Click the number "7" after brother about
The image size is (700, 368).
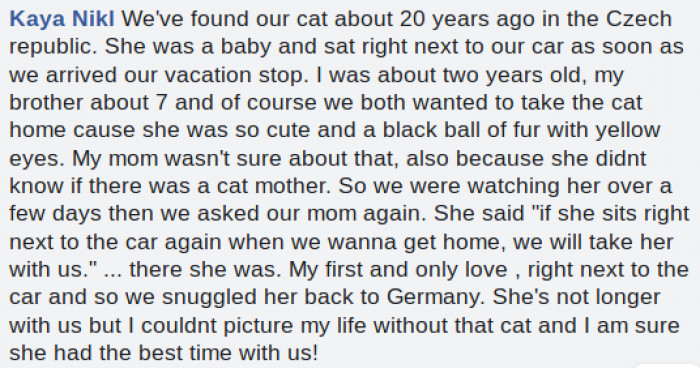[x=161, y=103]
